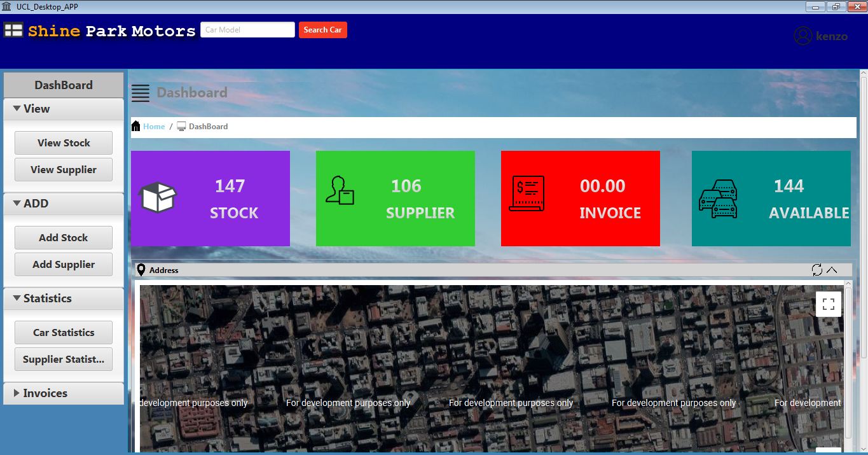Refresh the Address panel
Image resolution: width=868 pixels, height=455 pixels.
tap(817, 270)
